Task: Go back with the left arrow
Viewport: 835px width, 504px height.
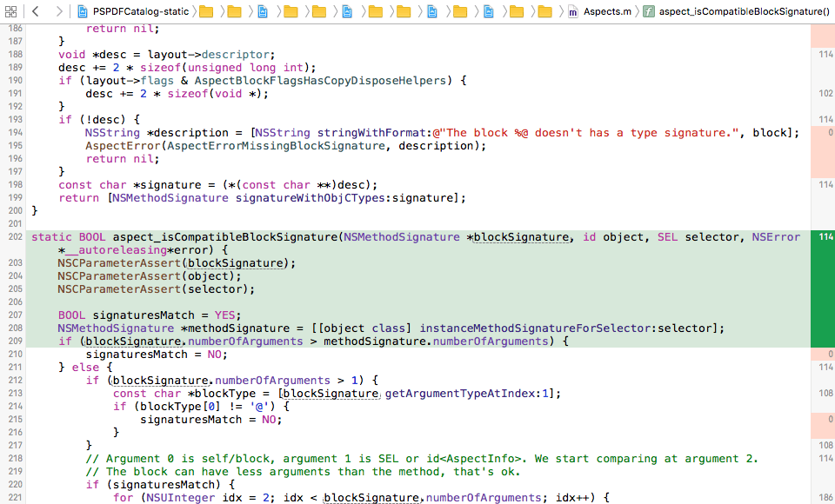Action: point(37,11)
